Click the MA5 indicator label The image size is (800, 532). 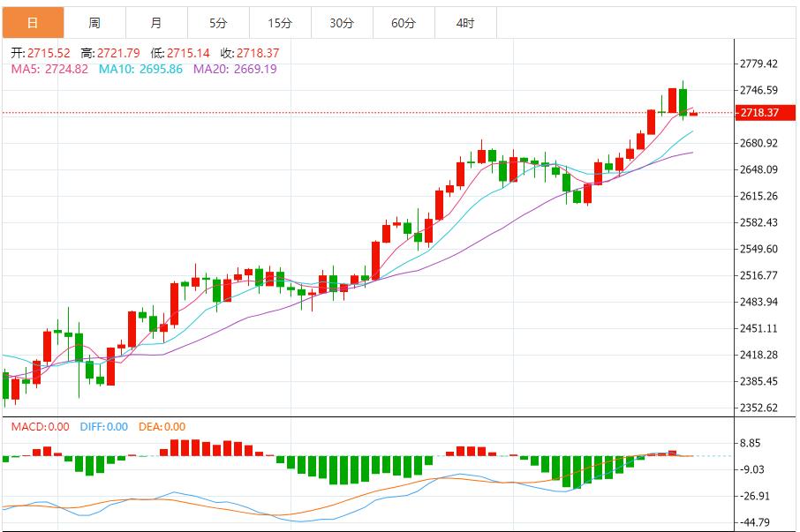click(49, 69)
